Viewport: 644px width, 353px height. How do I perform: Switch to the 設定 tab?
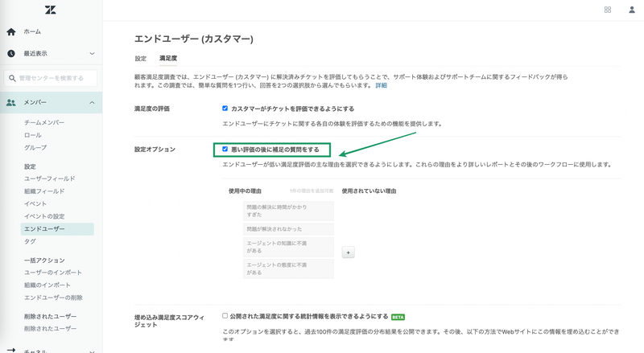click(x=141, y=59)
